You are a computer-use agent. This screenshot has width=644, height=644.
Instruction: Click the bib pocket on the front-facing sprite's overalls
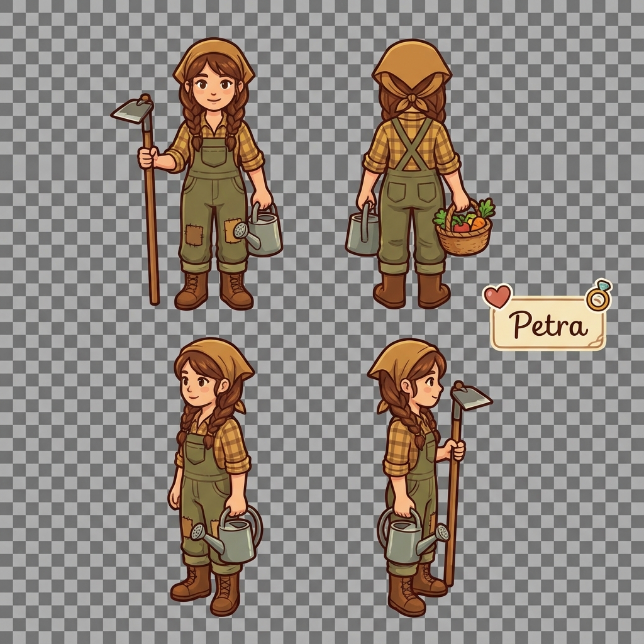point(214,153)
